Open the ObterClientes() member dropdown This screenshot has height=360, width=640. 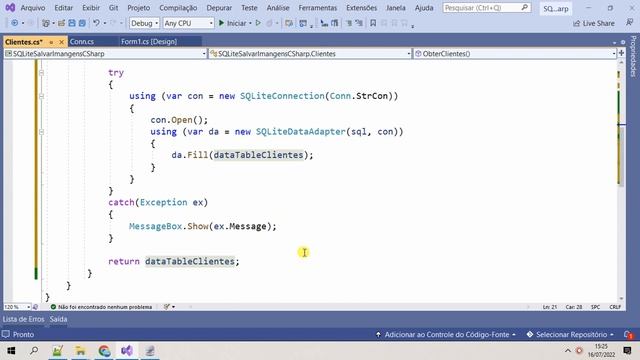[515, 53]
